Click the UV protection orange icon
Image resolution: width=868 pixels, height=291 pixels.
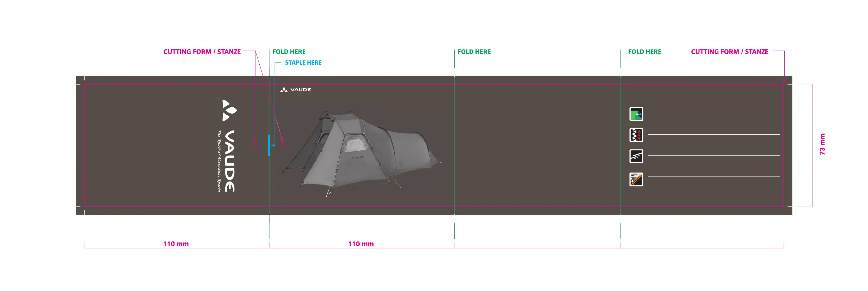(x=636, y=179)
